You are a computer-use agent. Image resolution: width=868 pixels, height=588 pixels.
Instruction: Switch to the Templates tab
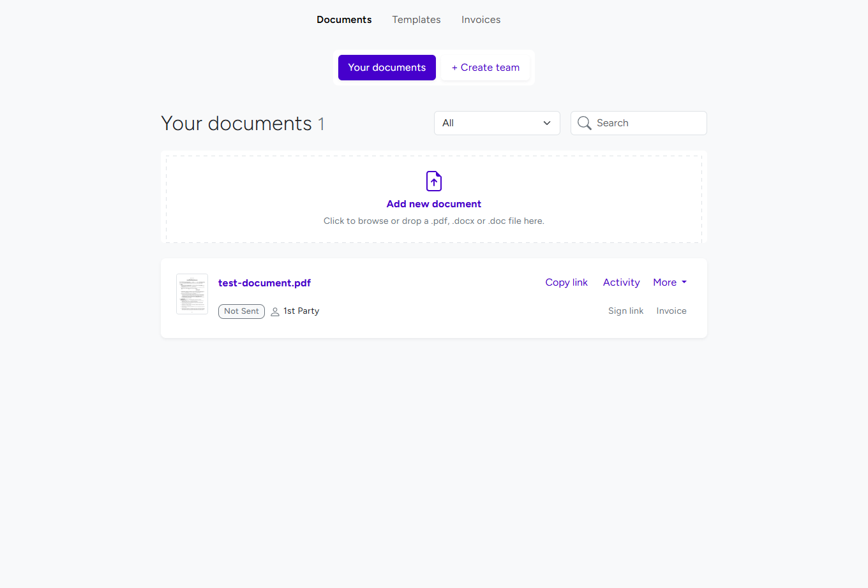[x=416, y=20]
